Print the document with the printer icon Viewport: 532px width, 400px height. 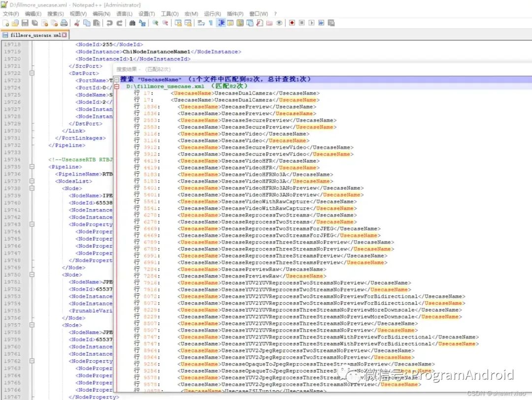click(64, 23)
